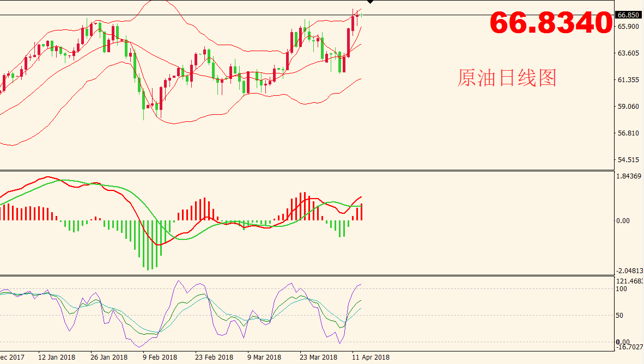Select the 61.355 price axis label
This screenshot has height=364, width=644.
pos(628,80)
